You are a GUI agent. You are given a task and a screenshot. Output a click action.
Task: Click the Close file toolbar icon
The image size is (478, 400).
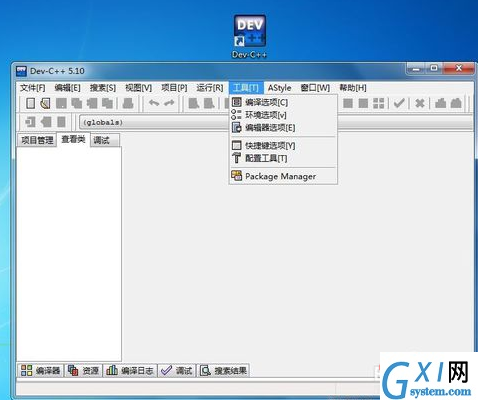[92, 103]
